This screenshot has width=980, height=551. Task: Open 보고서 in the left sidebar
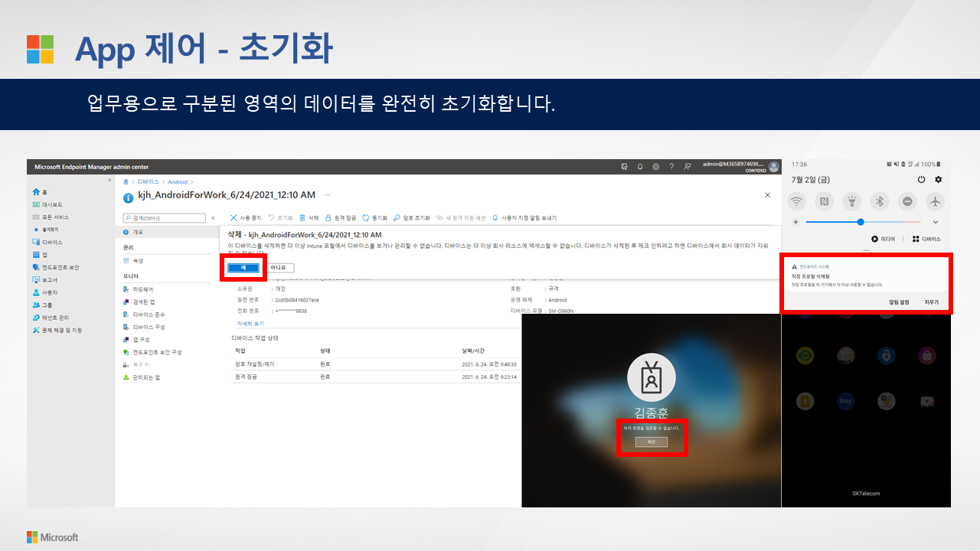pos(45,279)
